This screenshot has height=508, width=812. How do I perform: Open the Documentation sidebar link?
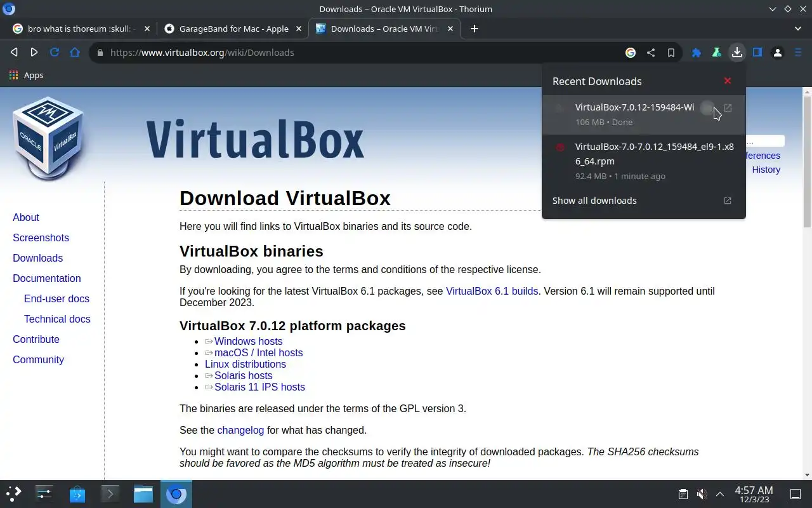point(46,278)
